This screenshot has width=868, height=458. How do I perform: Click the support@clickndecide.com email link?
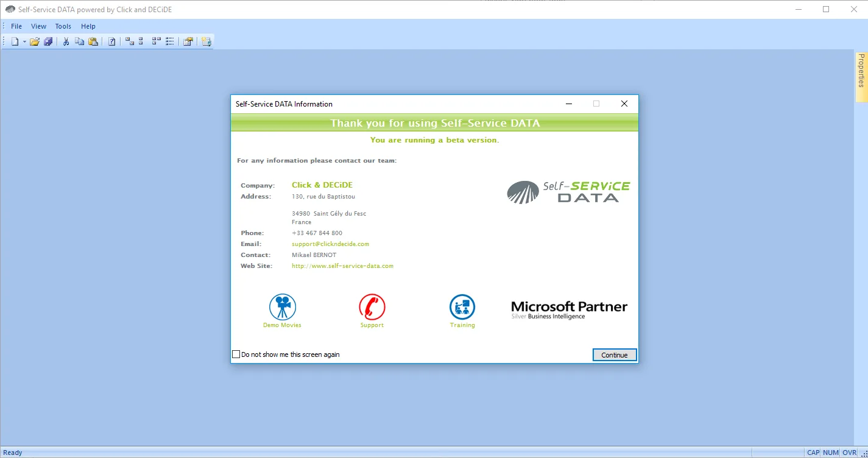click(x=330, y=244)
